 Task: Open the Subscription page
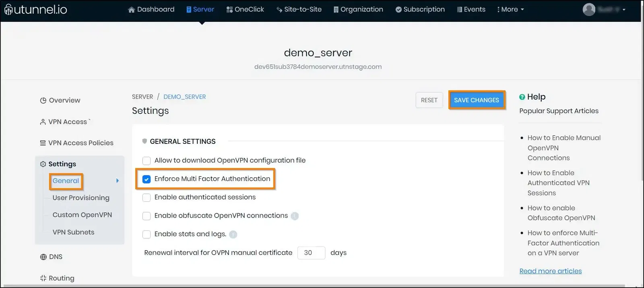[x=420, y=9]
